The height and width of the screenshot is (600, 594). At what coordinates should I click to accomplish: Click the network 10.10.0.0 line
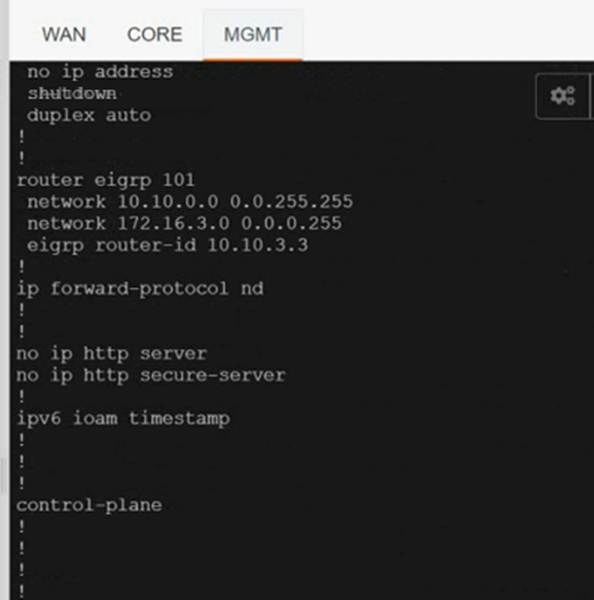[190, 202]
